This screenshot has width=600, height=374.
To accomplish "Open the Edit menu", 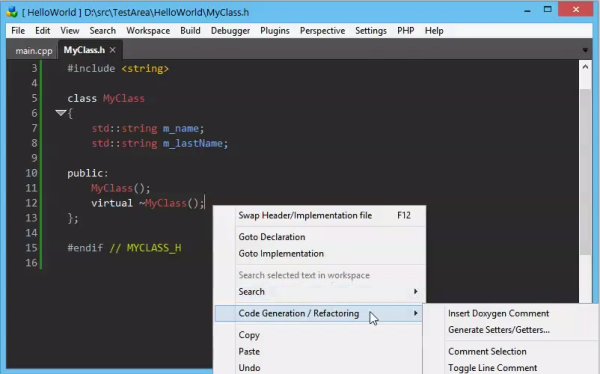I will [42, 30].
